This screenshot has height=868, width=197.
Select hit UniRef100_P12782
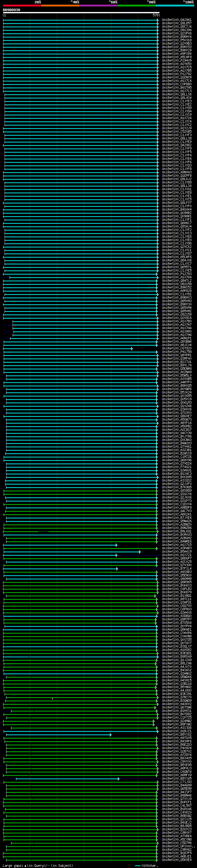click(176, 74)
